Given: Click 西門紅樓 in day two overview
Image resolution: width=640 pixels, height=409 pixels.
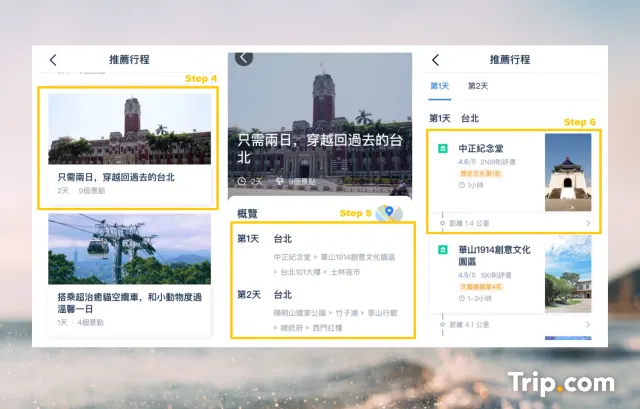Looking at the screenshot, I should point(327,328).
